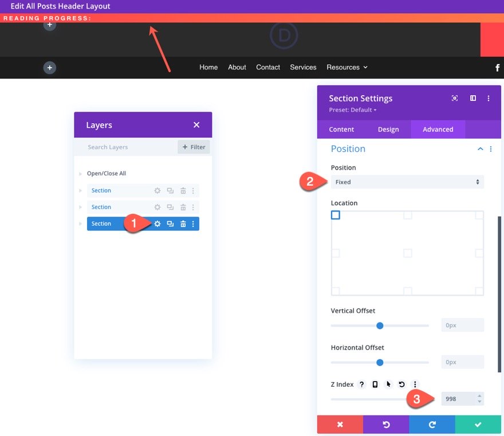Expand Section Settings to fullscreen modal

click(455, 98)
